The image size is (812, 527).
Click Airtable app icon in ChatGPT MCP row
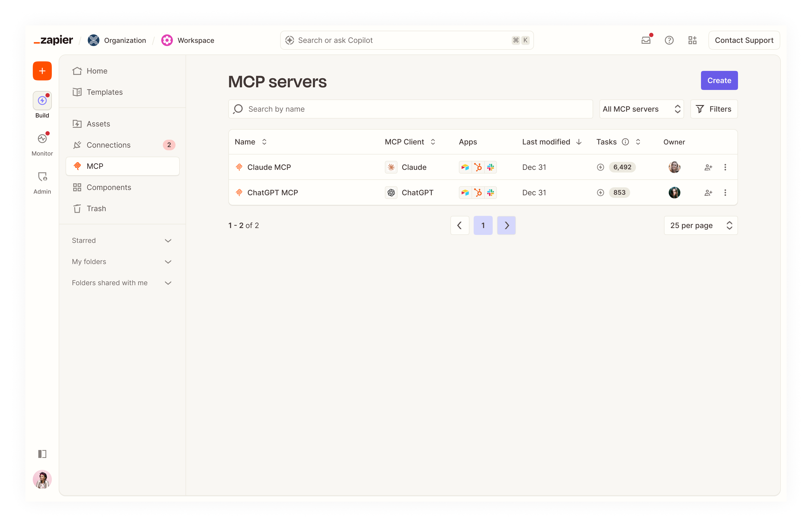pyautogui.click(x=465, y=193)
